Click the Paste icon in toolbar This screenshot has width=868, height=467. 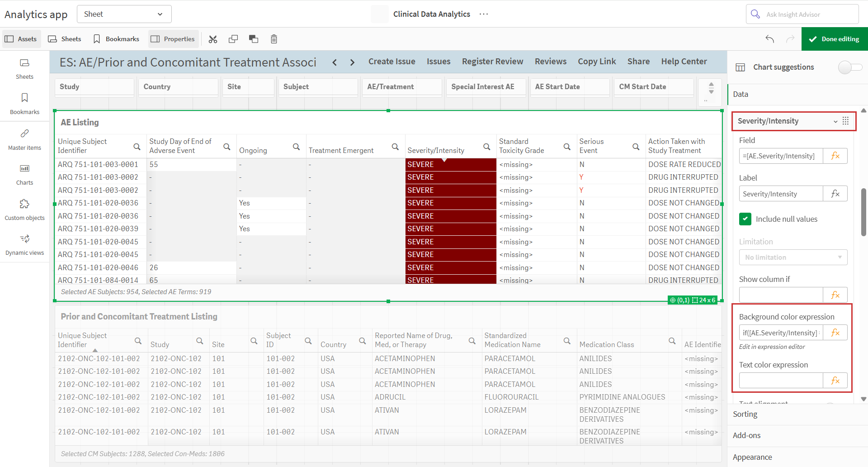pyautogui.click(x=254, y=39)
